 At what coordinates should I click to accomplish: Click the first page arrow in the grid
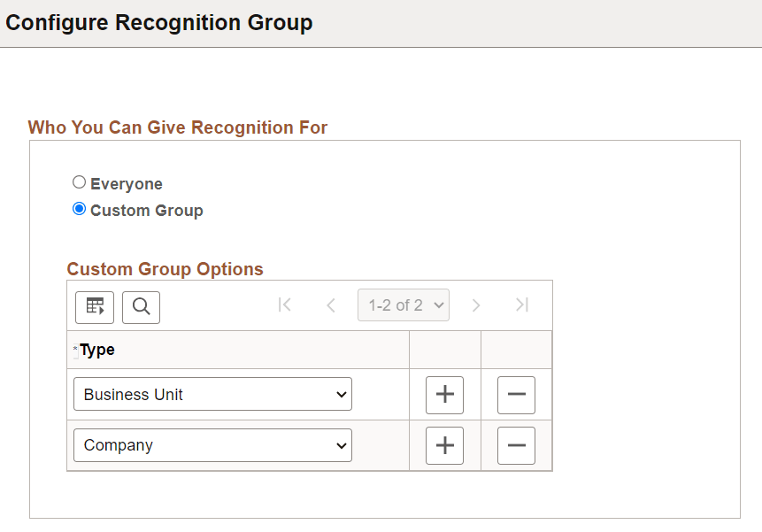285,305
